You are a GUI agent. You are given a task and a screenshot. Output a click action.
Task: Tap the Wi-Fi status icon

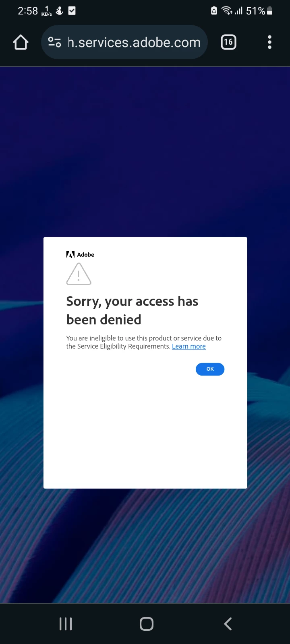[x=227, y=11]
